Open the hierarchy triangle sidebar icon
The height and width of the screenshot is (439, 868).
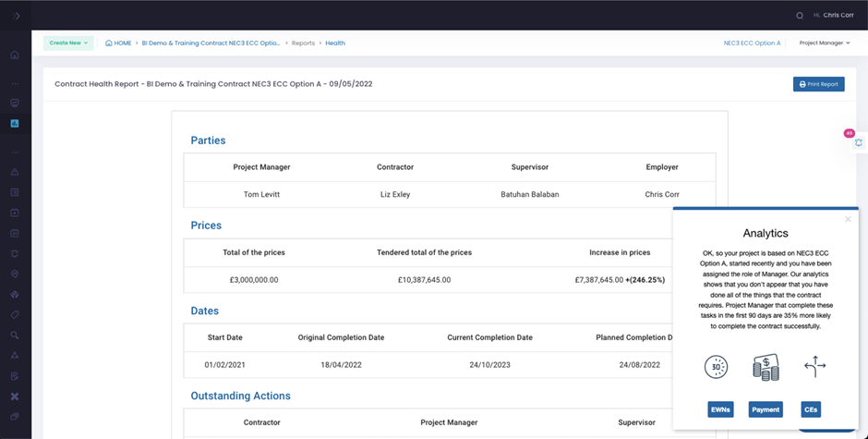[x=15, y=355]
